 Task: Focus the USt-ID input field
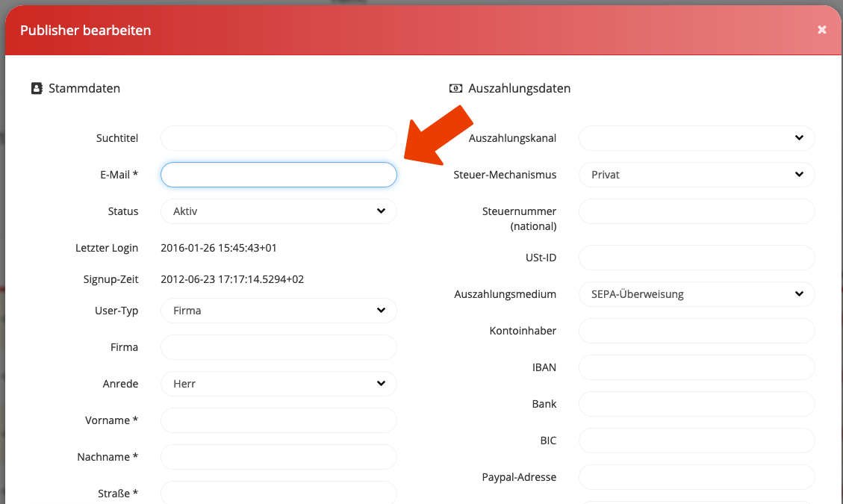(696, 258)
